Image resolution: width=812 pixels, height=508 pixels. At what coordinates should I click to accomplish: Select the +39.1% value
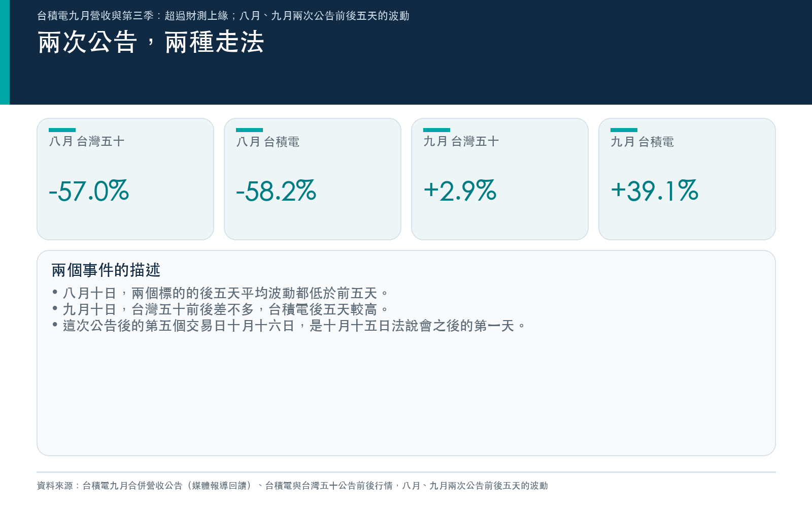[655, 191]
